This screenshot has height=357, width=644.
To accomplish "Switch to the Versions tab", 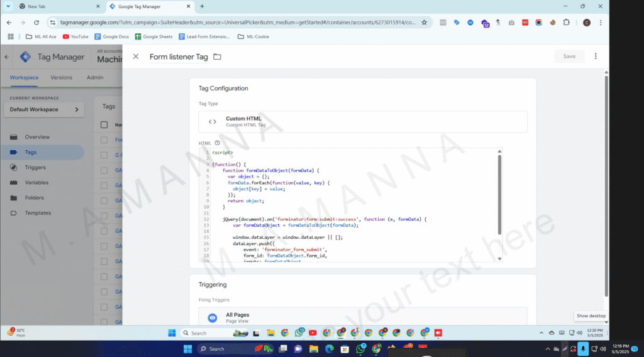I will click(61, 77).
